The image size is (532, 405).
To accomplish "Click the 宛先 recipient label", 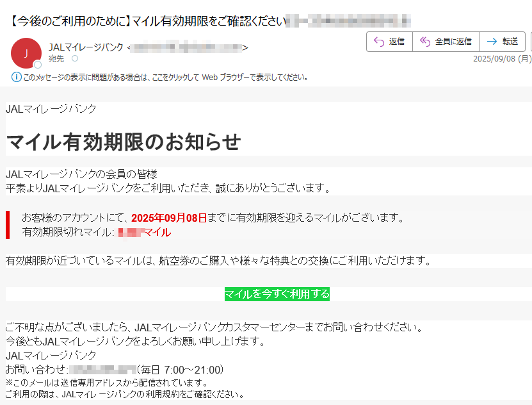I will pos(56,59).
